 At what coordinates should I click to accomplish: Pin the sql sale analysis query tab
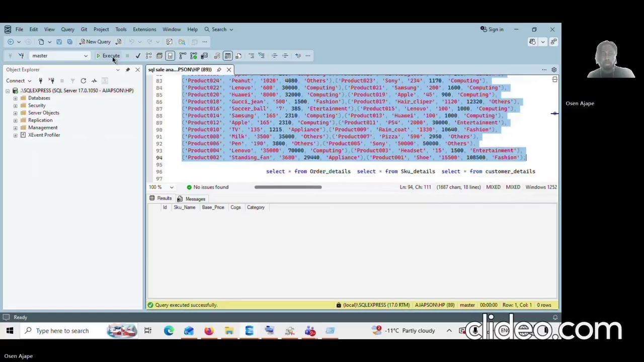[x=219, y=69]
